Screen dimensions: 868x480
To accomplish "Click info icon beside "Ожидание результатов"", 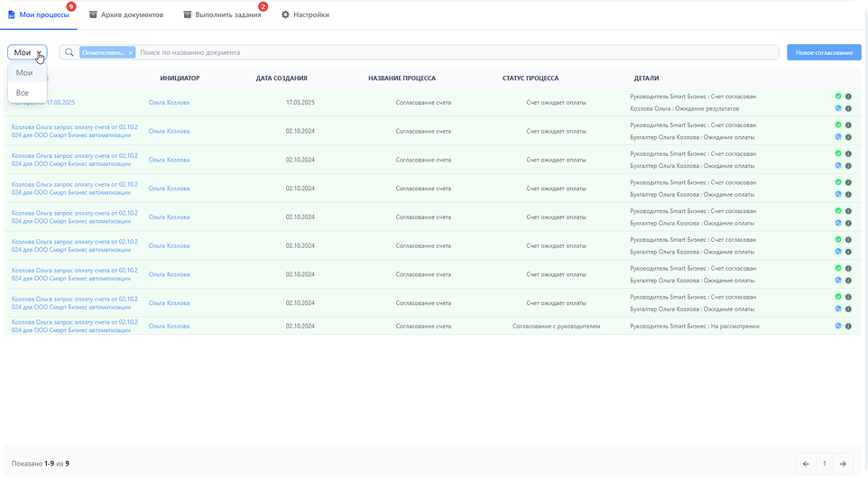I will coord(848,108).
